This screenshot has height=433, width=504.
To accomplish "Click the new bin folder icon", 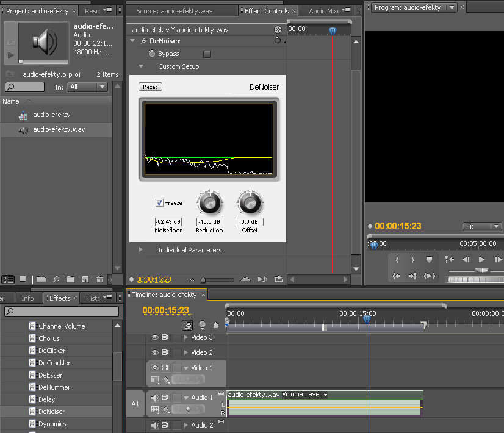I will click(x=70, y=279).
